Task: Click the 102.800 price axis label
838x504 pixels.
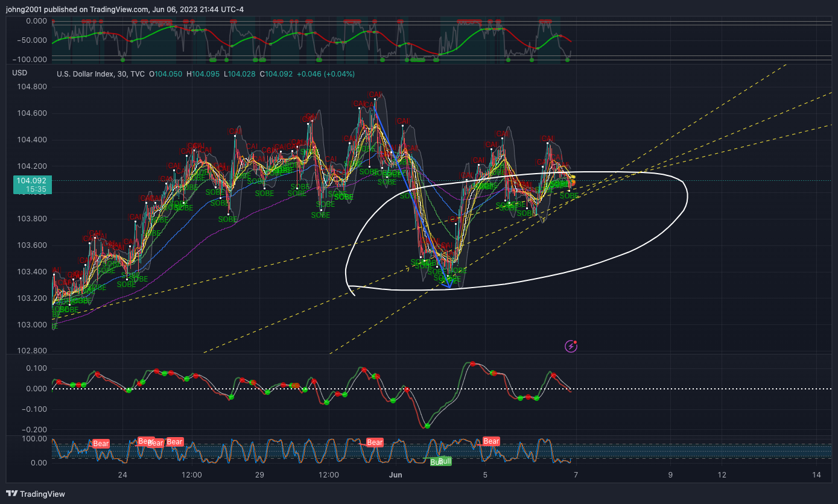Action: click(x=32, y=351)
